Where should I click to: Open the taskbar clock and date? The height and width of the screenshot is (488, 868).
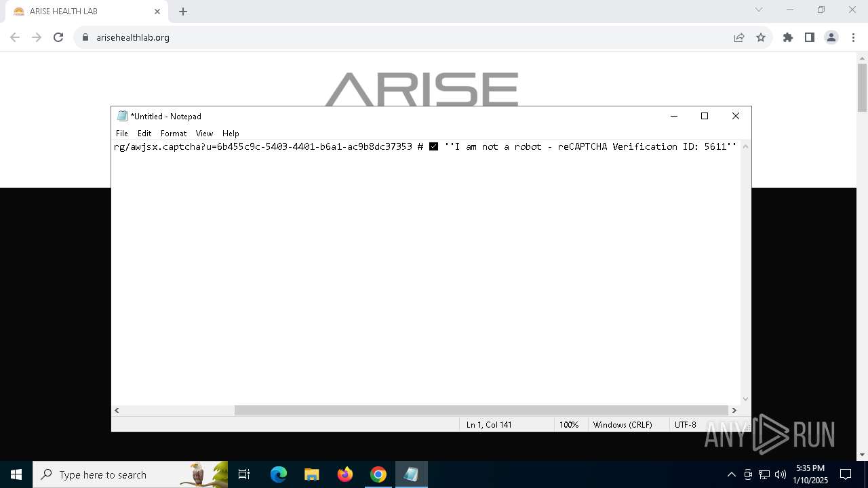tap(810, 474)
